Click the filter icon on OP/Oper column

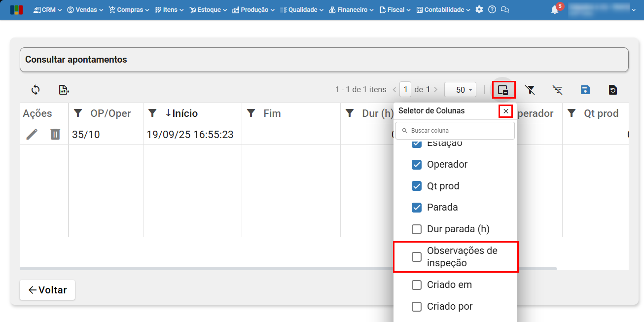78,113
